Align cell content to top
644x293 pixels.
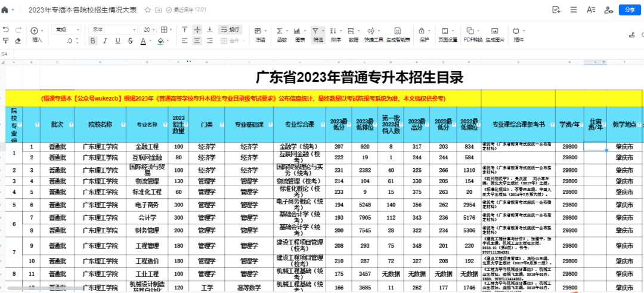(x=185, y=30)
